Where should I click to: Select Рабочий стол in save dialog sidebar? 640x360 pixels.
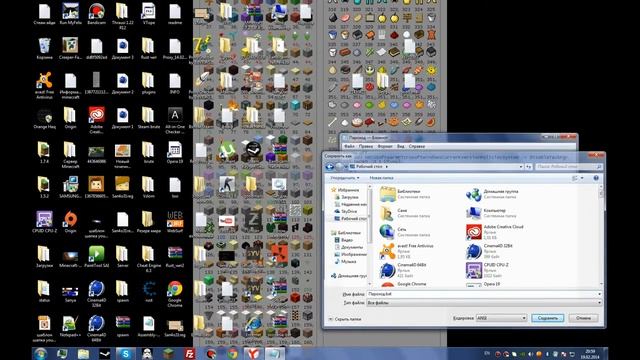[350, 219]
